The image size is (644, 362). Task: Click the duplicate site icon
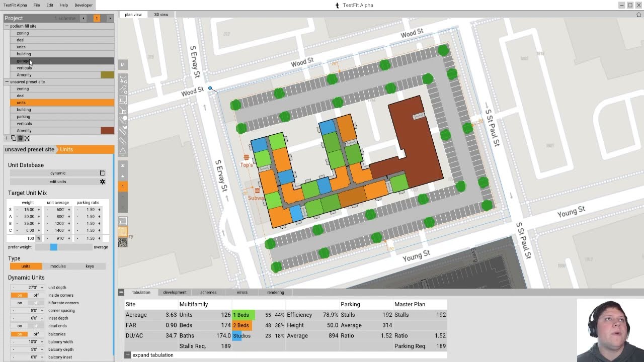tap(14, 138)
